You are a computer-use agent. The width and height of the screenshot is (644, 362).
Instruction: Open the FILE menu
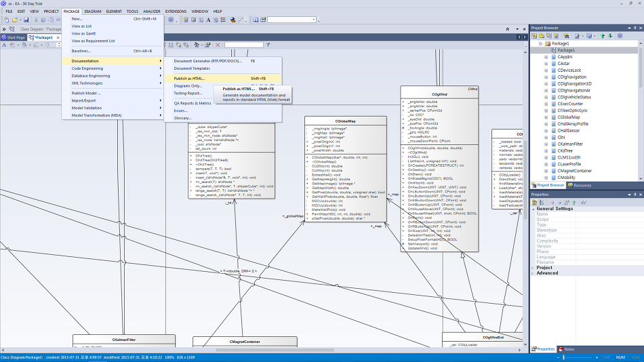pyautogui.click(x=9, y=12)
